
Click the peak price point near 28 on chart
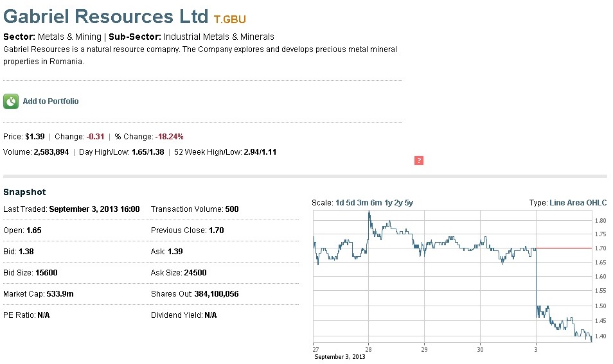369,212
